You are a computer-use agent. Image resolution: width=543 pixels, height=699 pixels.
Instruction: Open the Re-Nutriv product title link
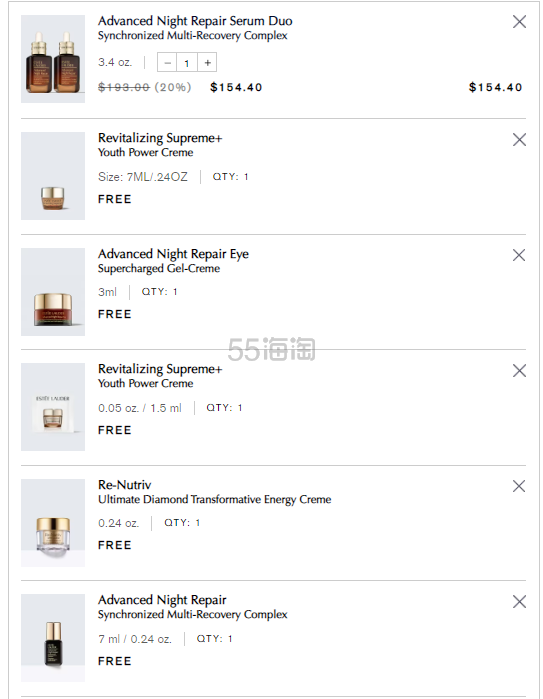[124, 485]
